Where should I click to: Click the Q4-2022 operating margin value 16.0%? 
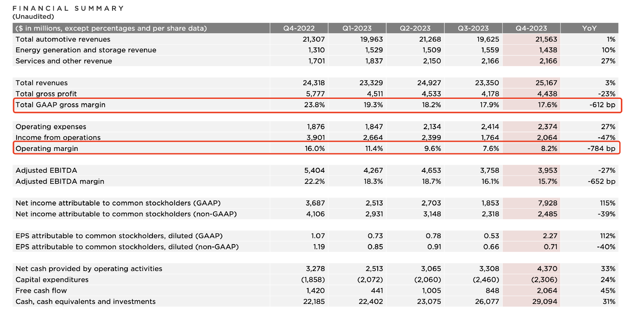click(x=315, y=149)
